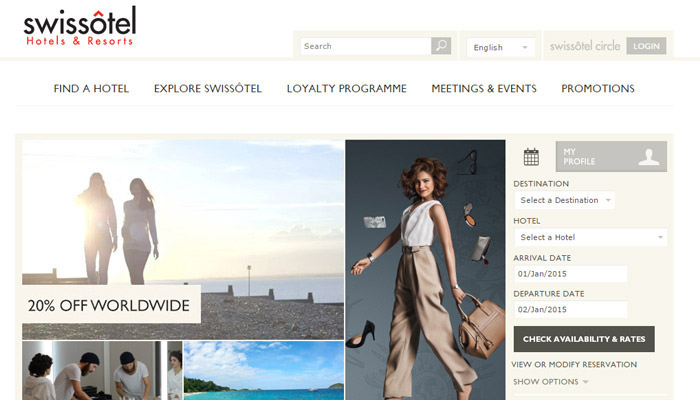
Task: Open the Explore Swissôtel menu
Action: (208, 88)
